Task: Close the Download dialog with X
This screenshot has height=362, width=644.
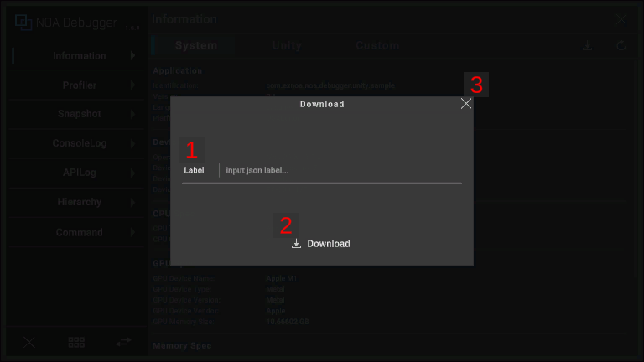Action: point(465,103)
